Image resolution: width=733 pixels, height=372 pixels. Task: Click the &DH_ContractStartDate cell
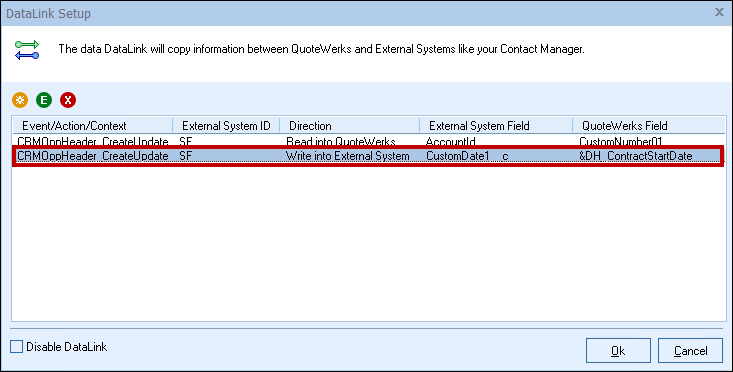tap(636, 156)
